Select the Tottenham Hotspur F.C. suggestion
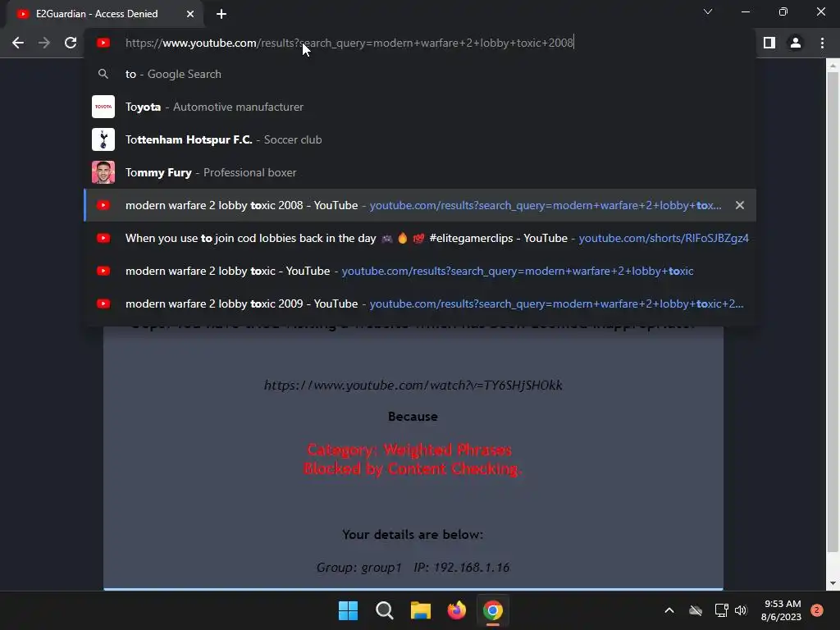Screen dimensions: 840x630 click(x=420, y=139)
